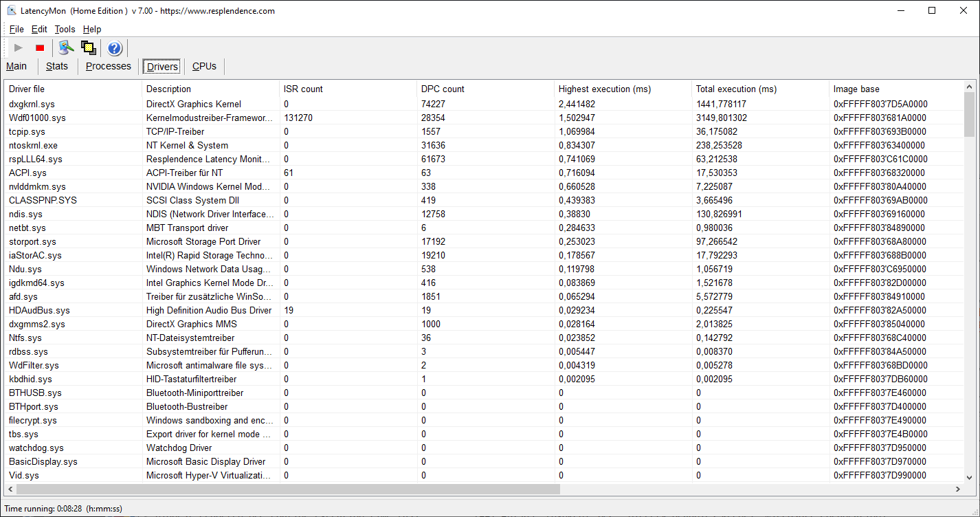Image resolution: width=980 pixels, height=517 pixels.
Task: Click the horizontal scrollbar right arrow
Action: pos(958,489)
